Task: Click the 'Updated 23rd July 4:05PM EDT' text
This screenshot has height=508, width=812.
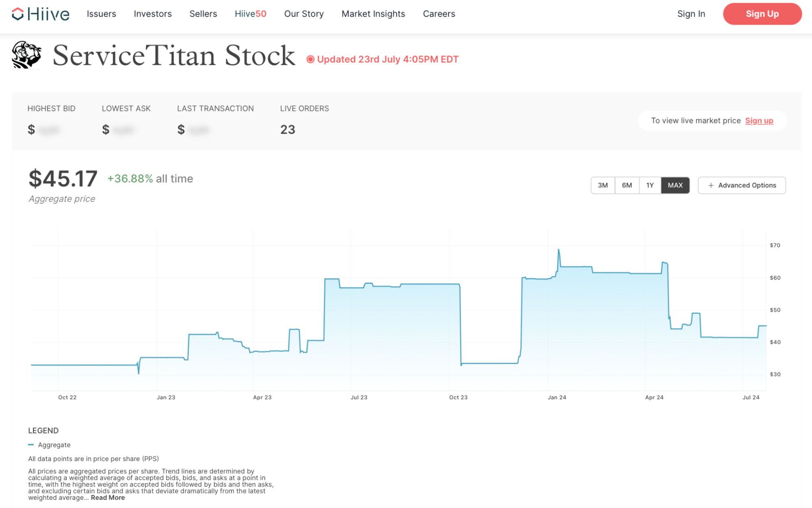Action: point(388,59)
